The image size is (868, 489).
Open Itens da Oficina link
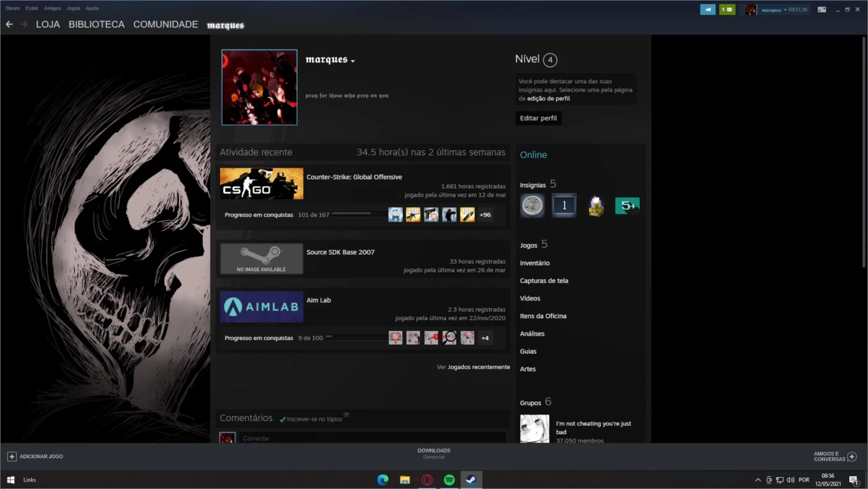pyautogui.click(x=542, y=316)
